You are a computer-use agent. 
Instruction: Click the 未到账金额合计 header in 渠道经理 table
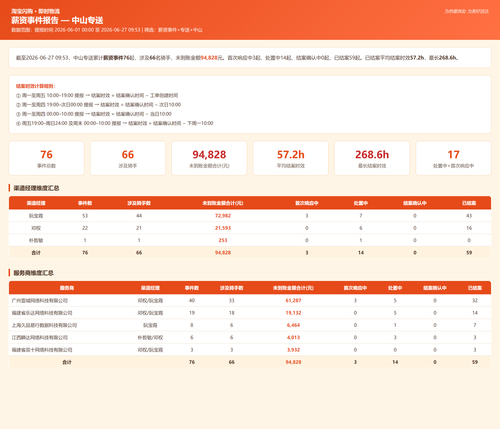click(223, 203)
